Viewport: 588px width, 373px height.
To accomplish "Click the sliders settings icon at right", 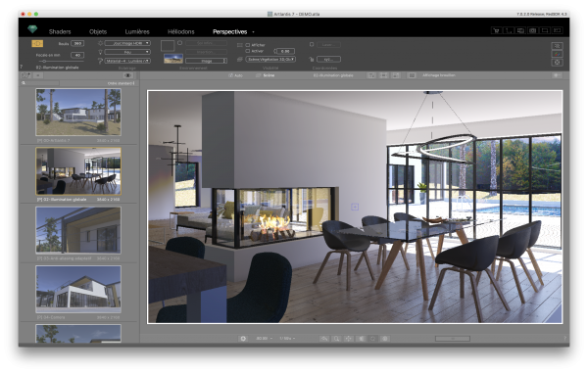I will point(557,46).
